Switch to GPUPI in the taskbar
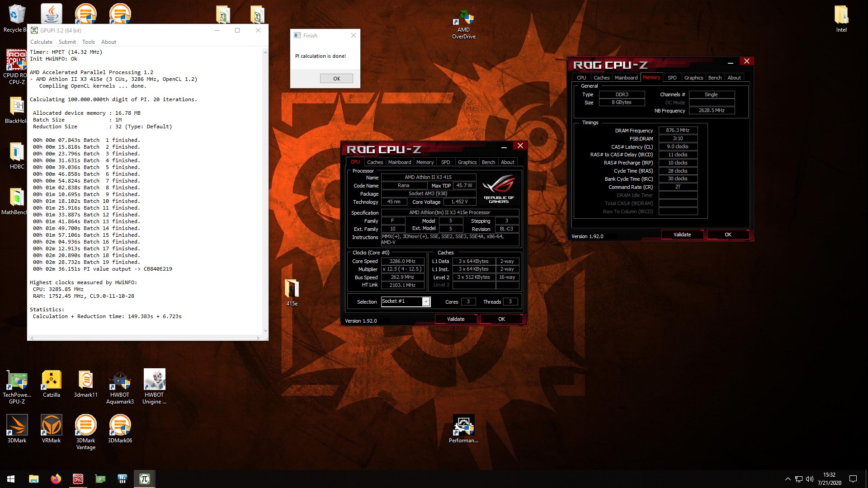The height and width of the screenshot is (488, 868). (x=145, y=479)
